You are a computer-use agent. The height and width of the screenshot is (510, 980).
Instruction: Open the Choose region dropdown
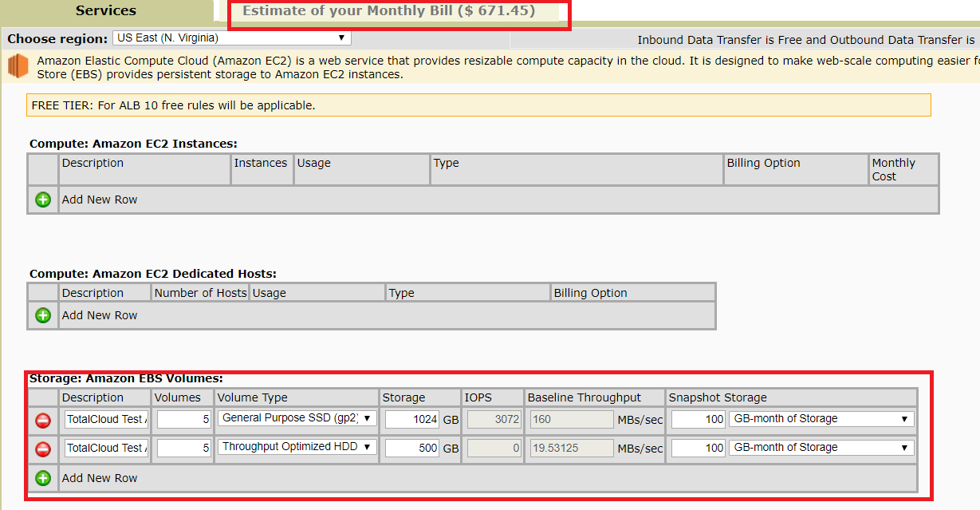(230, 38)
